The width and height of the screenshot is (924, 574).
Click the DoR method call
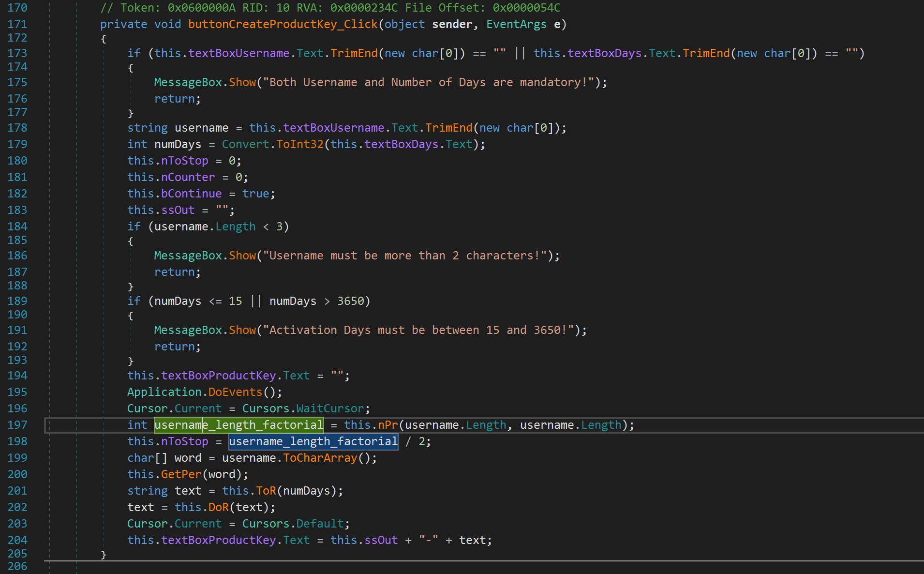[x=219, y=507]
